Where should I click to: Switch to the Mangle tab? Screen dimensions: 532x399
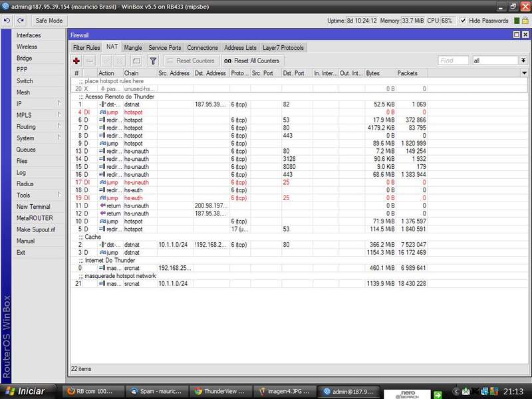pyautogui.click(x=133, y=48)
